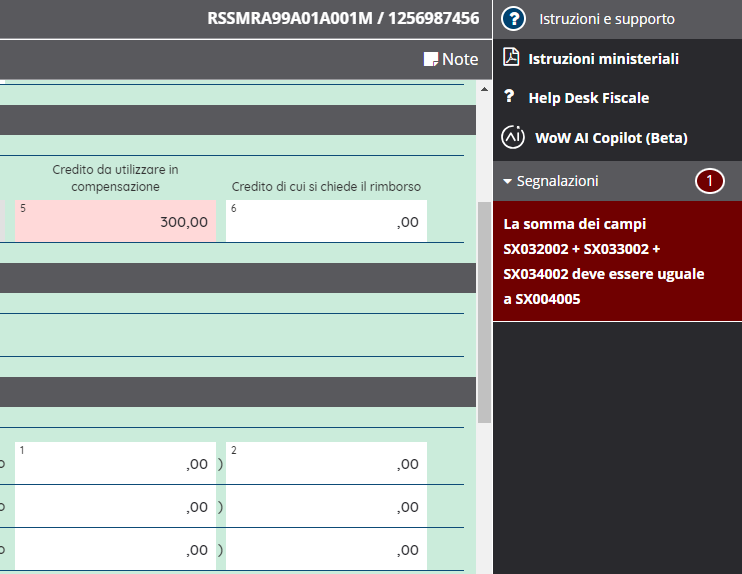Image resolution: width=742 pixels, height=574 pixels.
Task: Open the Istruzioni e supporto panel header
Action: pyautogui.click(x=620, y=19)
